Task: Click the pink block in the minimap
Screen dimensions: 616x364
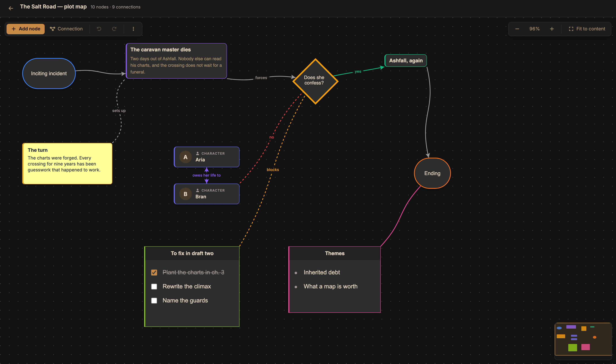Action: point(585,347)
